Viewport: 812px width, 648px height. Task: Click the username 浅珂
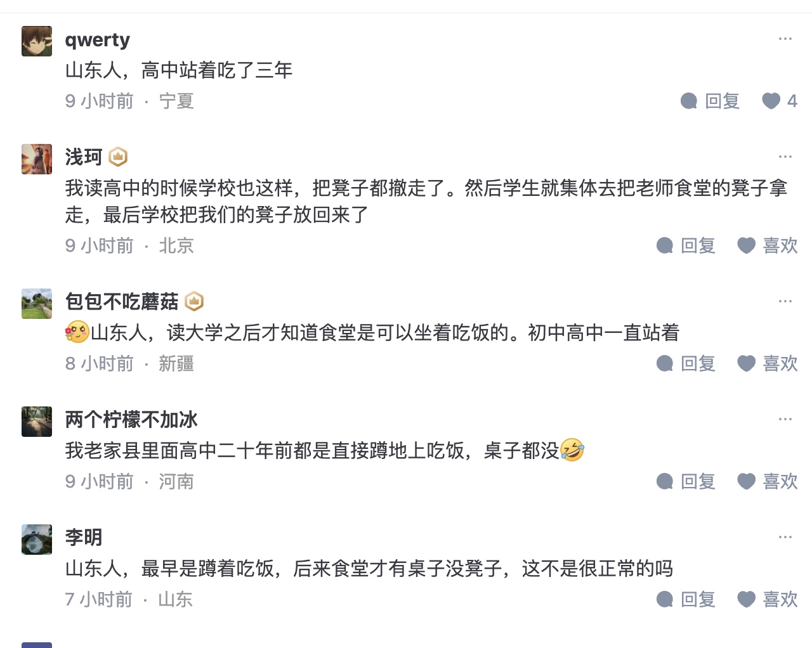tap(83, 157)
